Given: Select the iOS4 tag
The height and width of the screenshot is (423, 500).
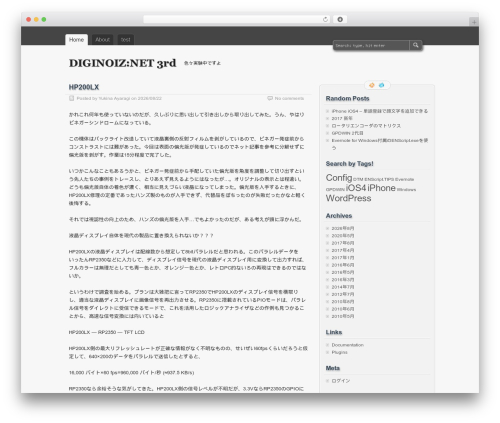Looking at the screenshot, I should pyautogui.click(x=356, y=188).
